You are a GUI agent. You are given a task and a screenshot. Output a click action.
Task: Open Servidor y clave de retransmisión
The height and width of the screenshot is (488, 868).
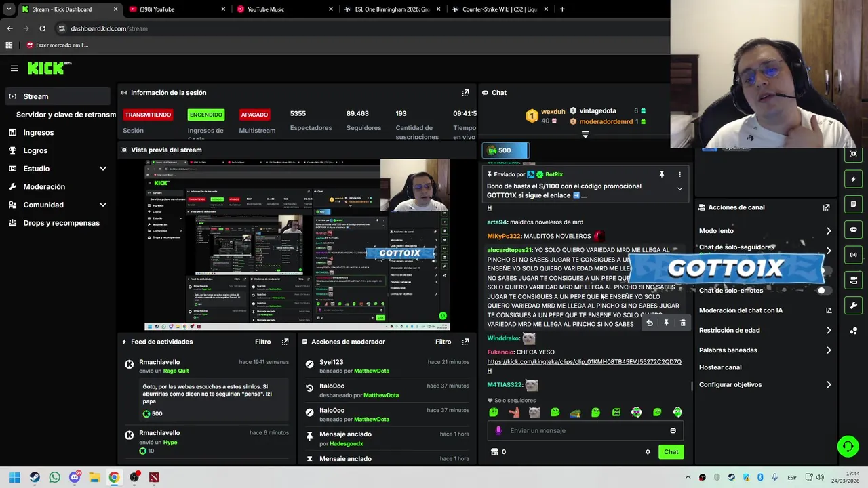(66, 115)
